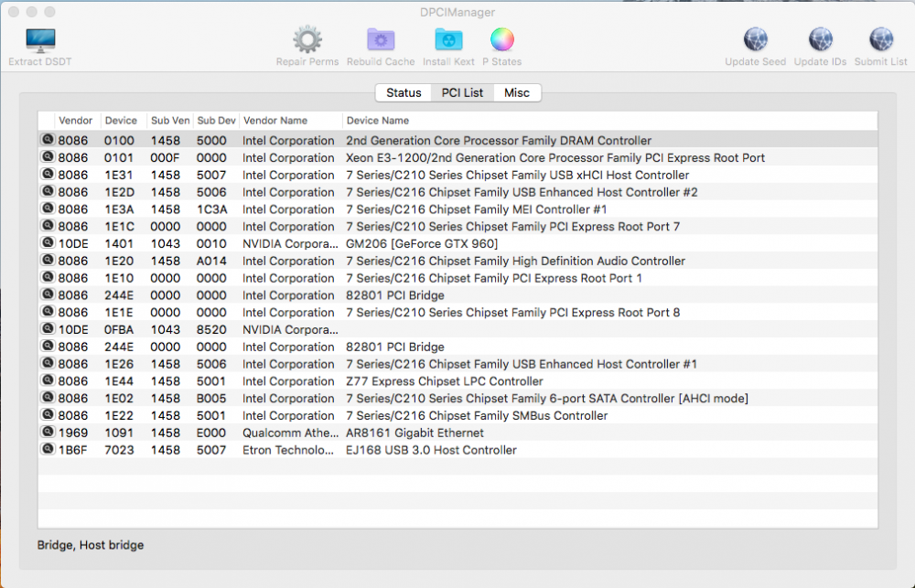Select the Z77 Express Chipset LPC Controller row
The width and height of the screenshot is (915, 588).
tap(457, 381)
